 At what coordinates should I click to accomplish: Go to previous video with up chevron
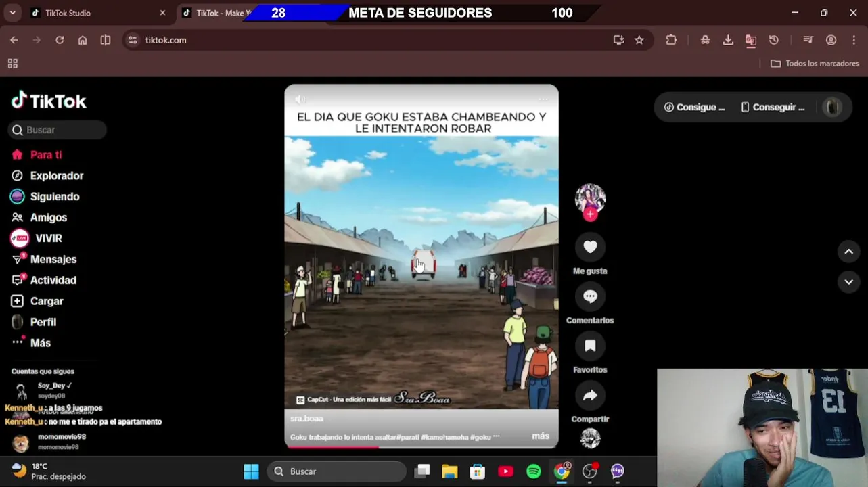pos(848,252)
